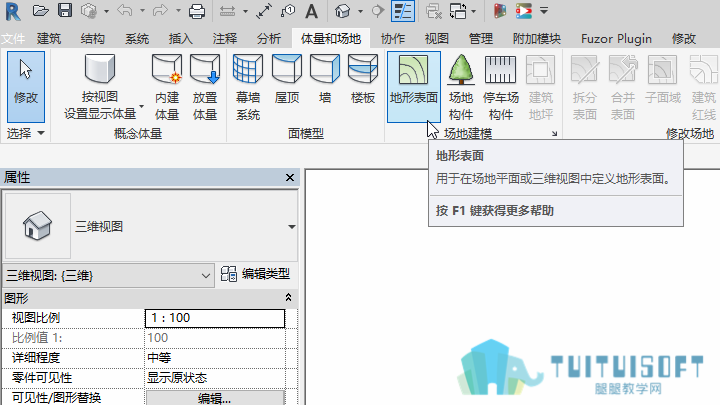Screen dimensions: 720x405
Task: Click the 编辑类型 edit type button
Action: click(x=255, y=274)
